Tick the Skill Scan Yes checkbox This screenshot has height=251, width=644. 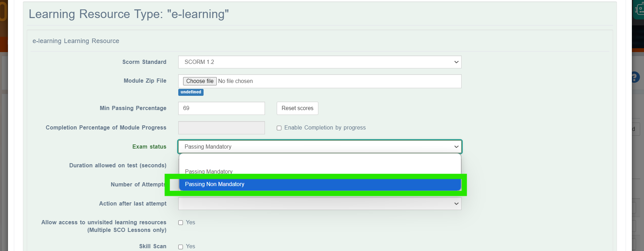[x=181, y=246]
